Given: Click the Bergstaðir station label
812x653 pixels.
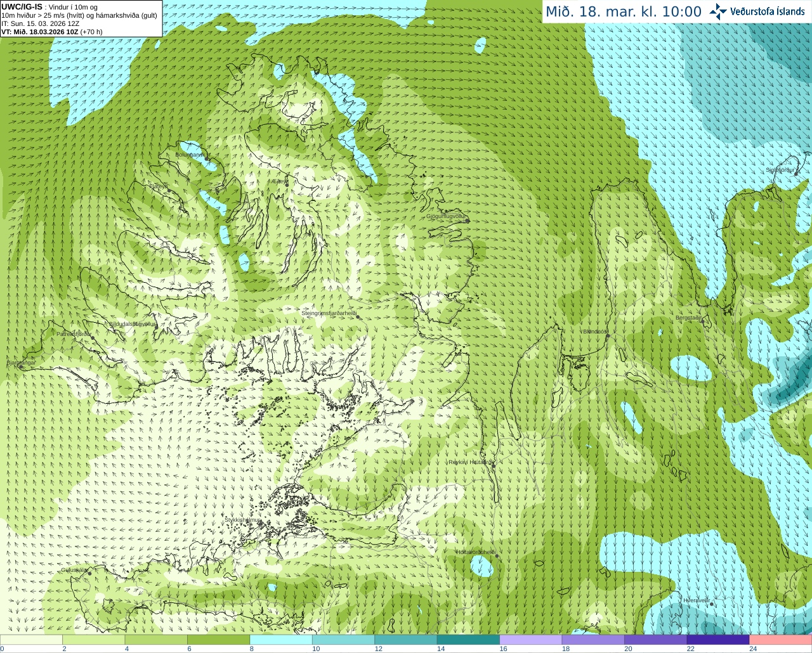Looking at the screenshot, I should [688, 318].
